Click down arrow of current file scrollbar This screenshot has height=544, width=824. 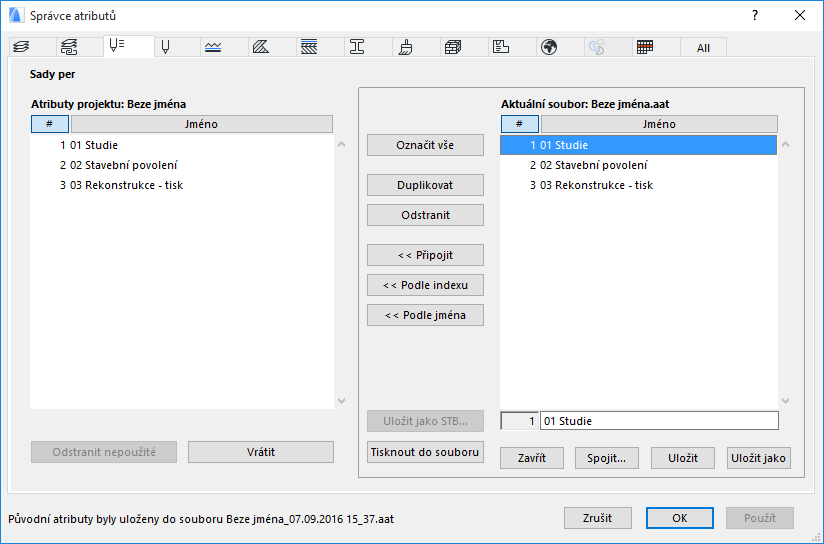tap(786, 401)
